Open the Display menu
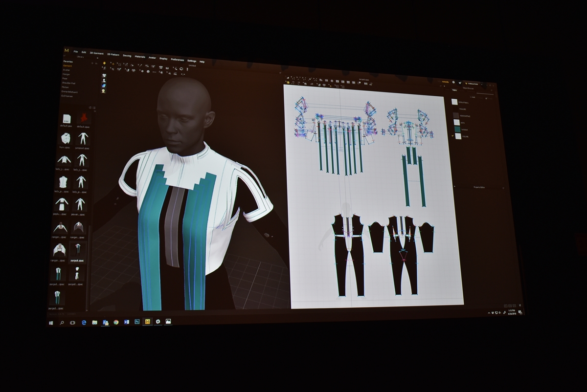The width and height of the screenshot is (587, 392). click(x=163, y=59)
